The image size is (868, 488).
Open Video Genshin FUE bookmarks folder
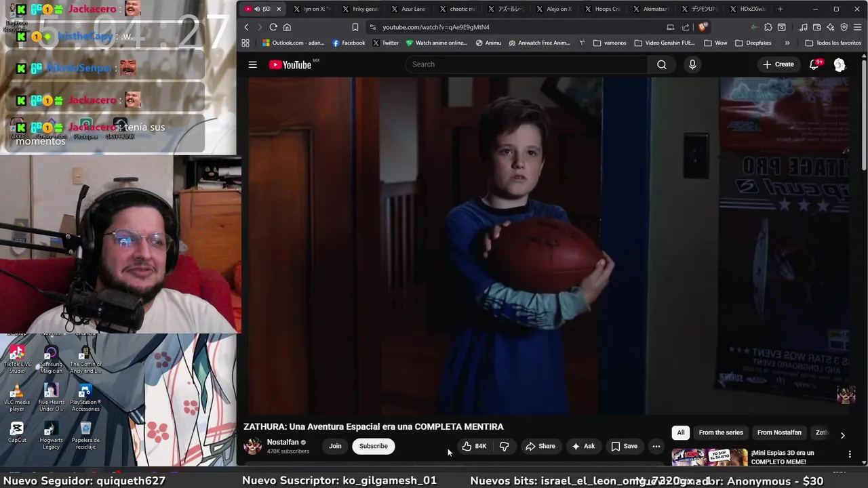[665, 43]
